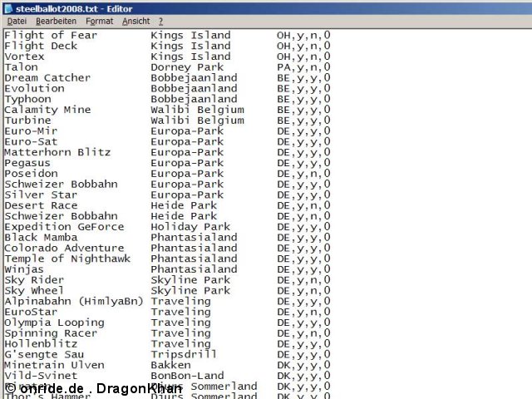Click 'Skyline Park' in the Sky Rider row
Viewport: 532px width, 399px height.
[190, 280]
